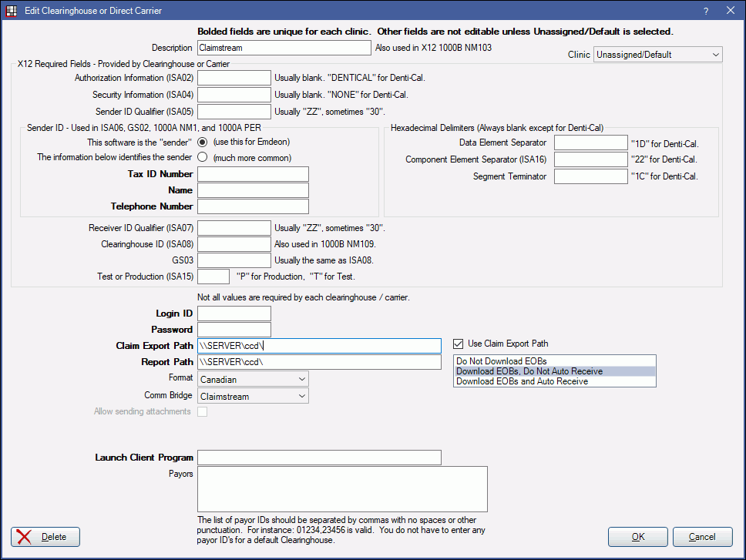The width and height of the screenshot is (746, 560).
Task: Open the Comm Bridge dropdown showing Claimstream
Action: (x=253, y=396)
